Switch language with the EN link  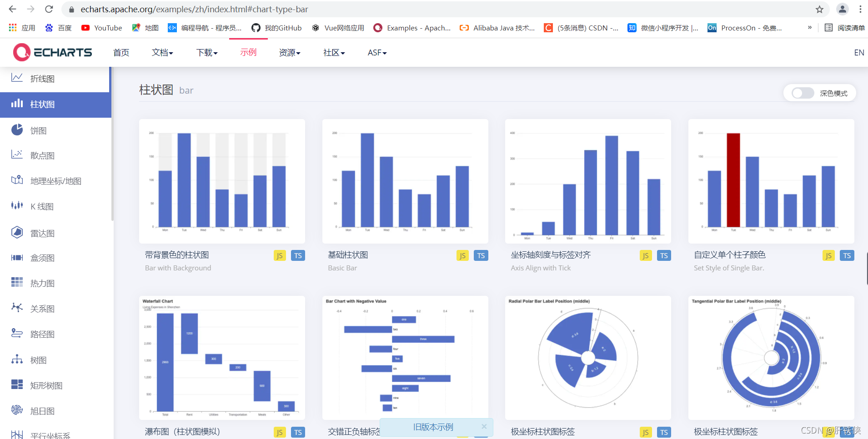pos(859,53)
